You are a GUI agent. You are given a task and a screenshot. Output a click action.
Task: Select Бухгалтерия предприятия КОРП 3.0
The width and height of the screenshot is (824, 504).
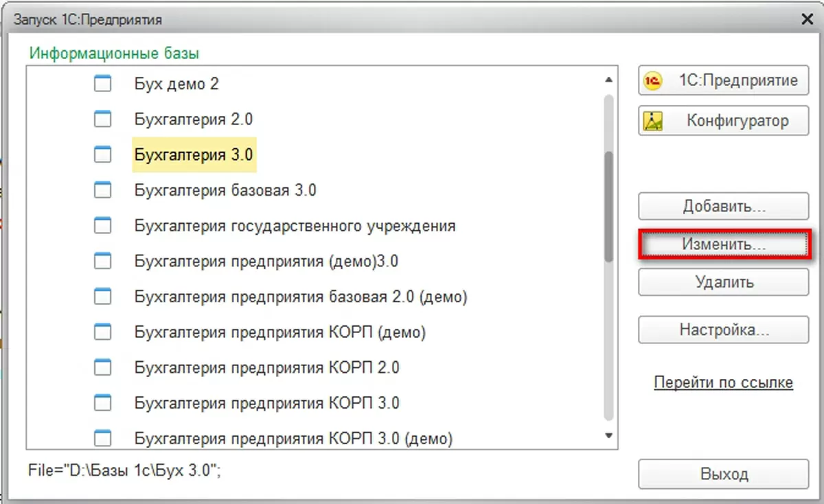[267, 402]
